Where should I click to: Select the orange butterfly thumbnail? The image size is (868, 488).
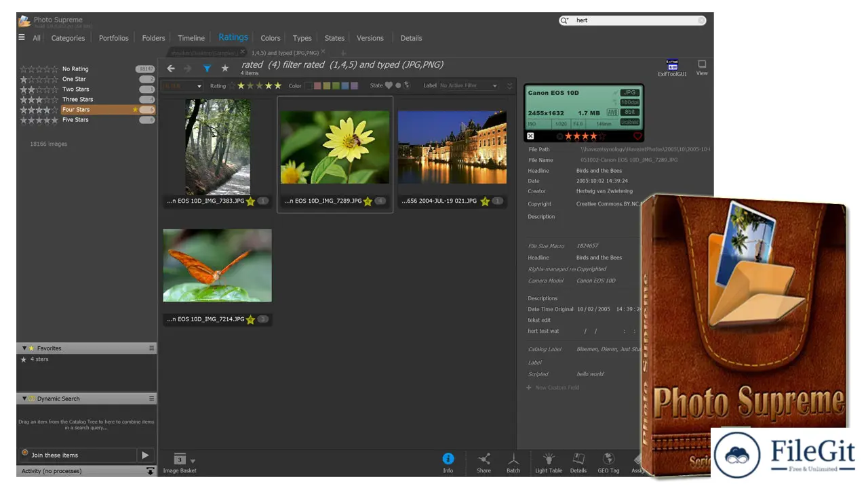click(x=217, y=265)
